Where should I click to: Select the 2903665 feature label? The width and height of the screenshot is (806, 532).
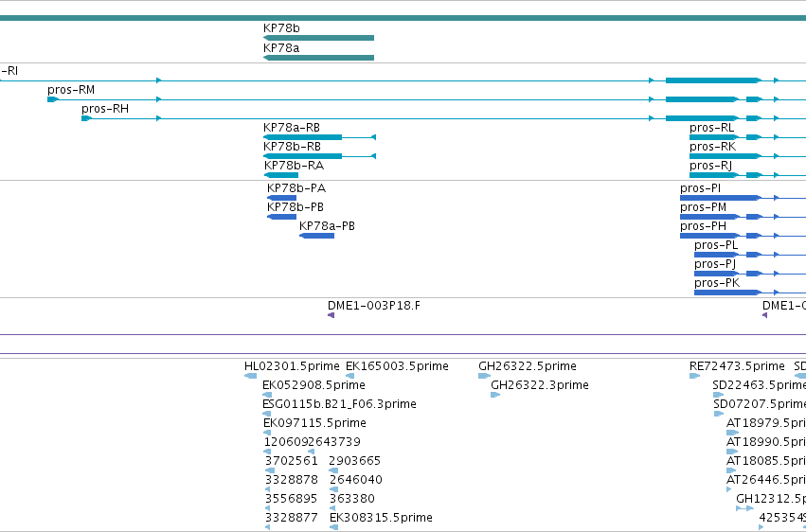pos(354,461)
